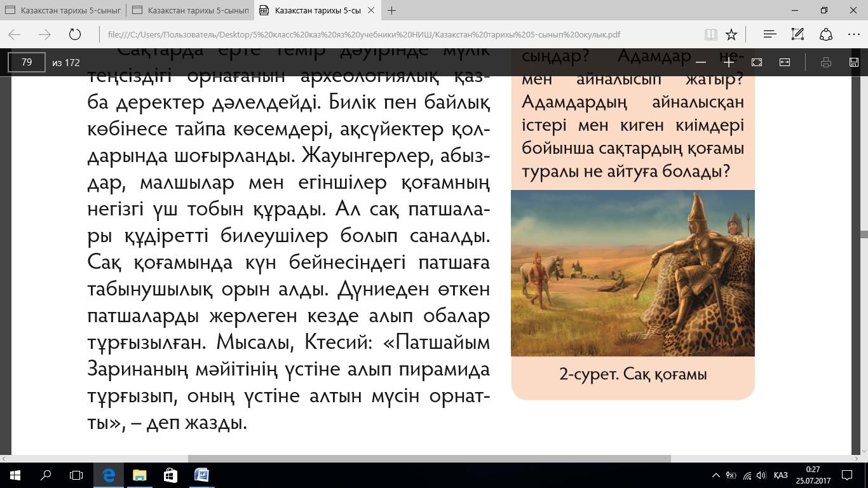This screenshot has height=488, width=868.
Task: Minimize the Edge window
Action: coord(795,10)
